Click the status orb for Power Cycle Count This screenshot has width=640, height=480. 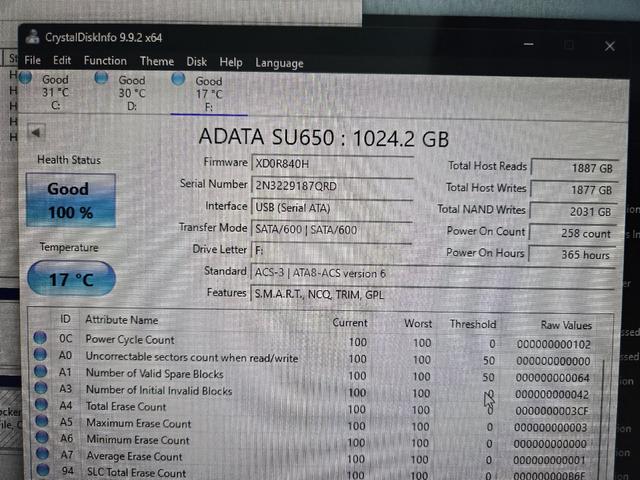point(40,338)
